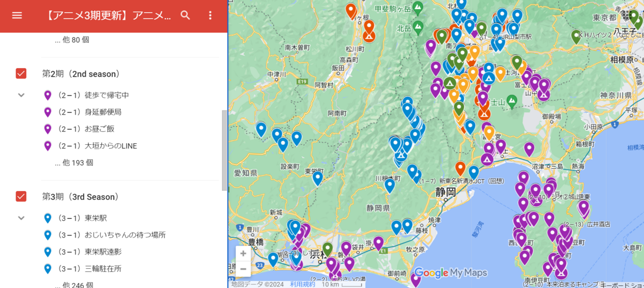
Task: Select list item (2–1) 大垣からのLINE
Action: point(96,146)
